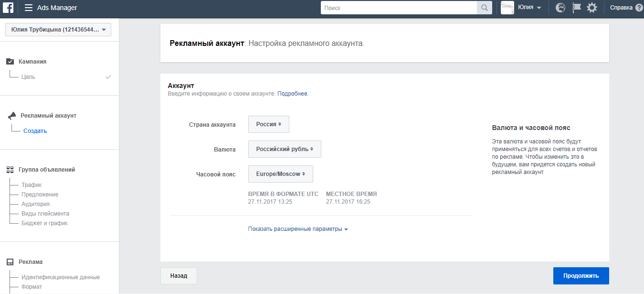This screenshot has width=644, height=294.
Task: Expand Показать расширенные параметры
Action: tap(298, 229)
